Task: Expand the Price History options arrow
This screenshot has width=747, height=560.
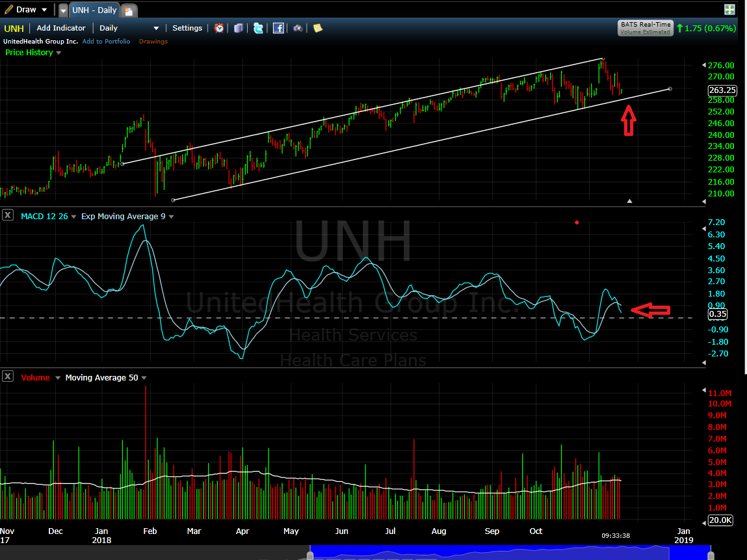Action: point(59,53)
